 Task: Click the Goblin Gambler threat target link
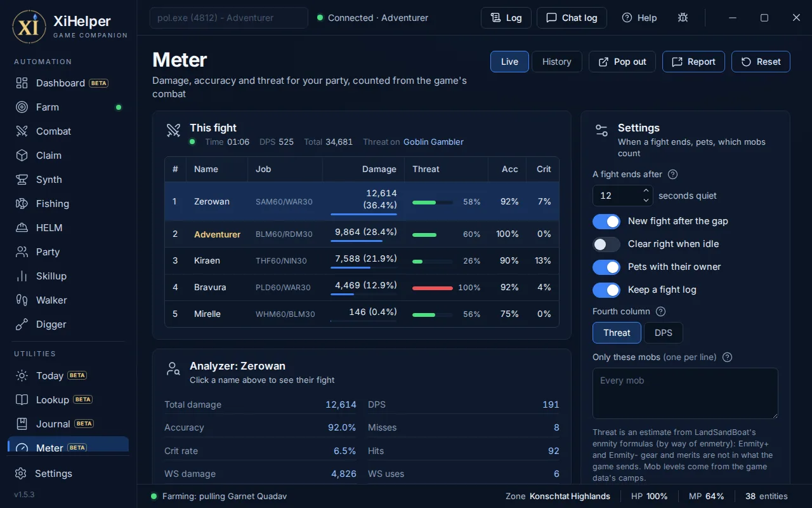pyautogui.click(x=433, y=142)
